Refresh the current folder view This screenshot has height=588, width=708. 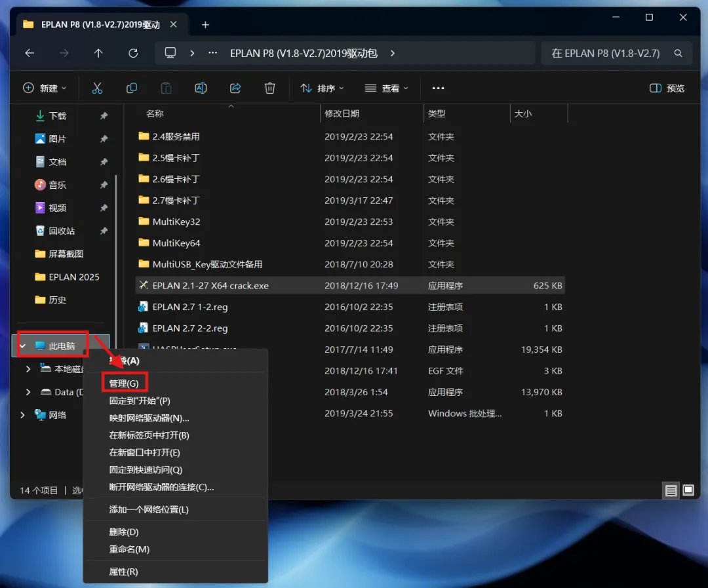pos(133,53)
